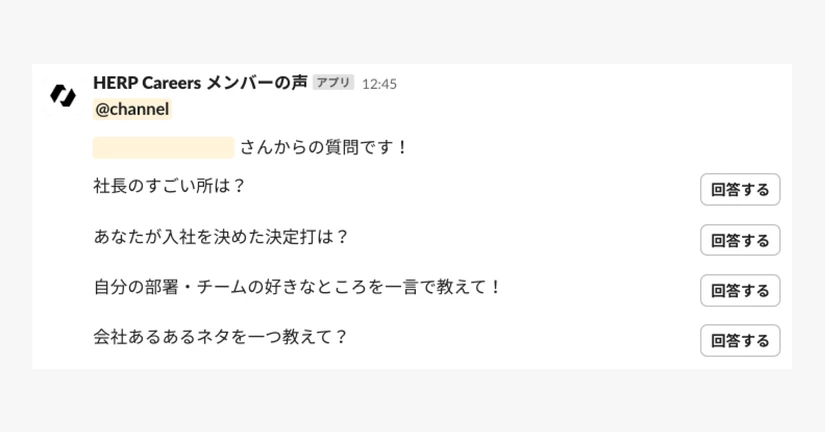Click the blank space right of the timestamp
Viewport: 825px width, 432px height.
tap(580, 84)
